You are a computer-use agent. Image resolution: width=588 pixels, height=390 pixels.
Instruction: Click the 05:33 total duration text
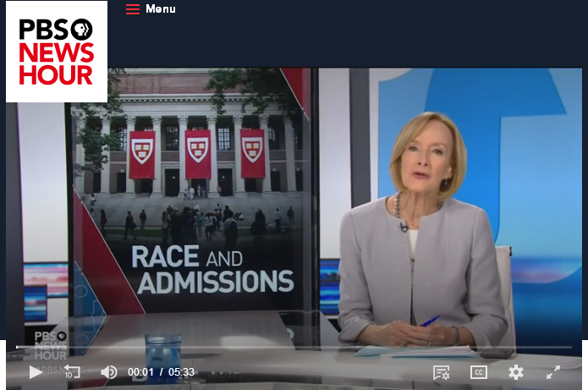coord(182,372)
